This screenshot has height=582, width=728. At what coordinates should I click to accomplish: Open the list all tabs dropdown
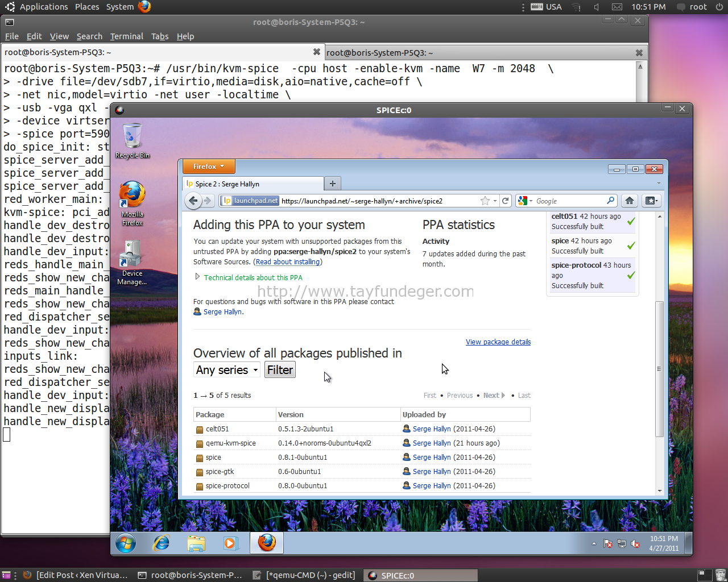pos(659,184)
